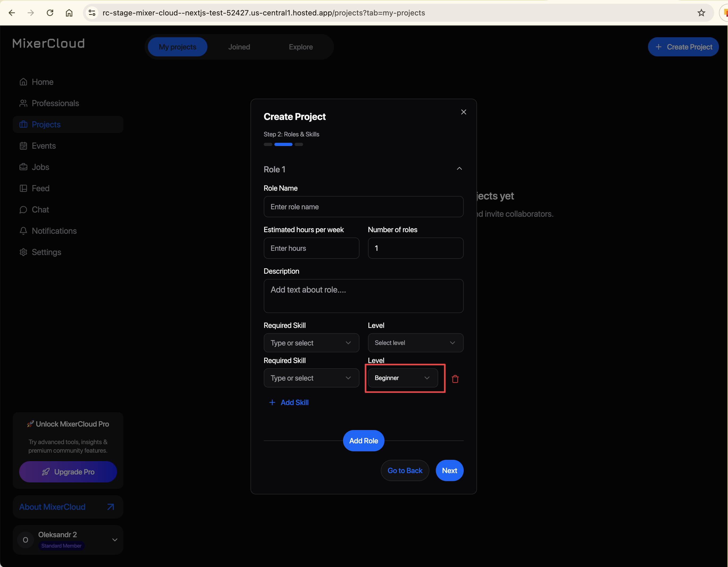Click the Add Role button
The image size is (728, 567).
363,441
